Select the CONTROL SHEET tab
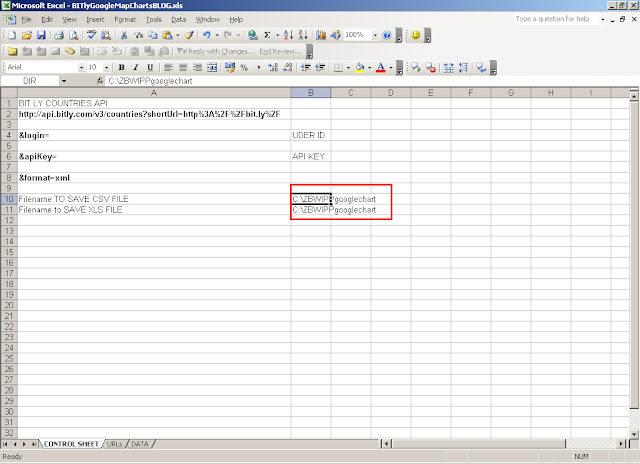Viewport: 640px width, 464px height. [x=71, y=444]
